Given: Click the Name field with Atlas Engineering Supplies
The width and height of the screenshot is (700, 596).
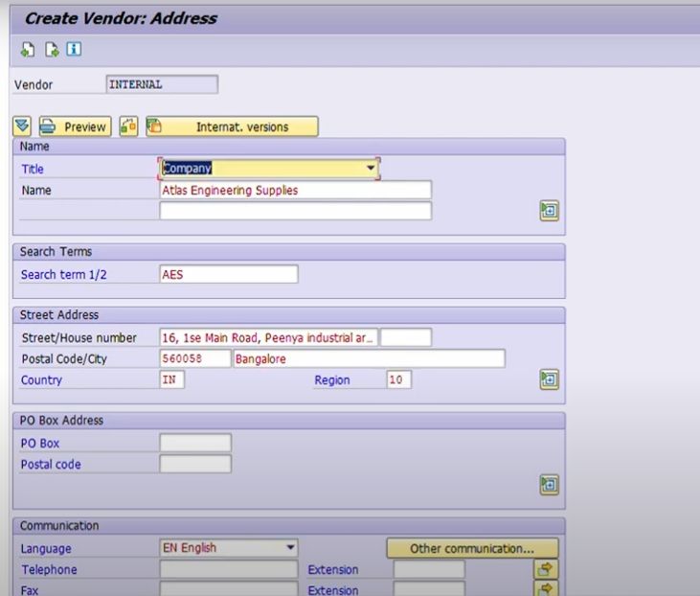Looking at the screenshot, I should point(296,190).
